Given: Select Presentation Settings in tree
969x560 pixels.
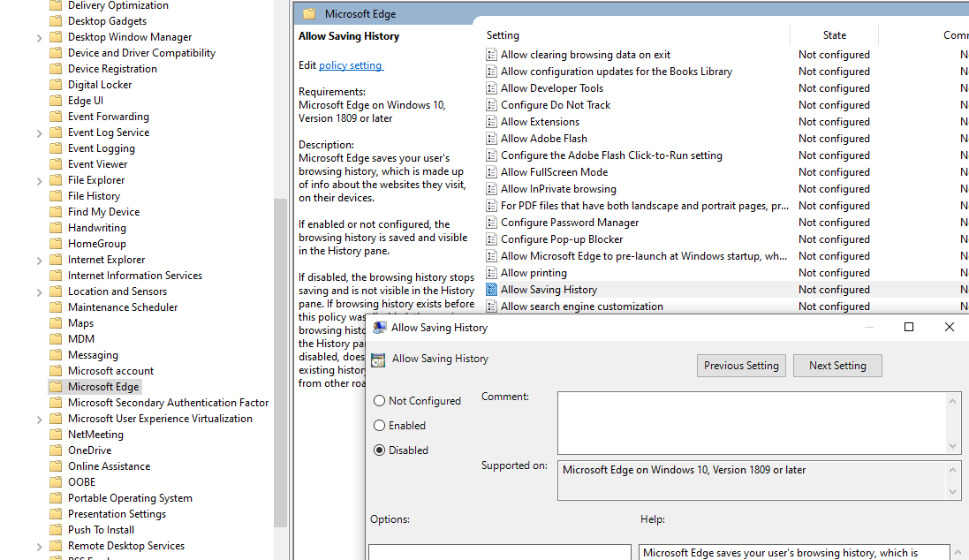Looking at the screenshot, I should [117, 514].
